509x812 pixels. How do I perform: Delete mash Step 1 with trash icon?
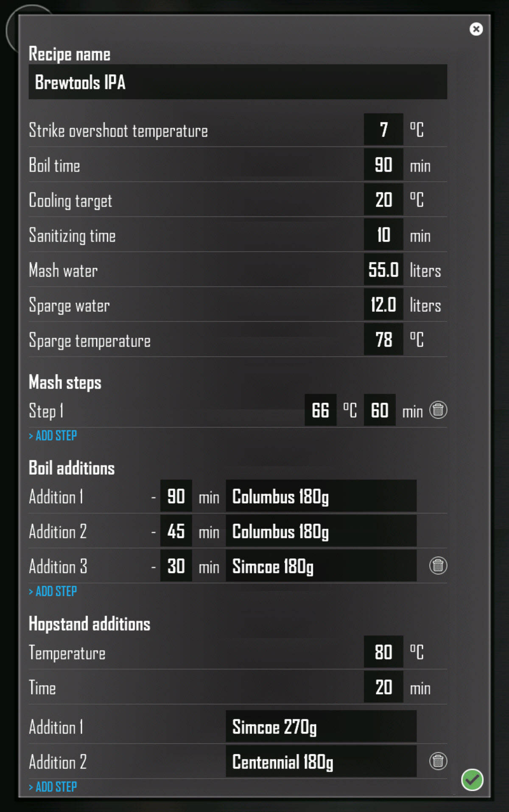tap(438, 410)
